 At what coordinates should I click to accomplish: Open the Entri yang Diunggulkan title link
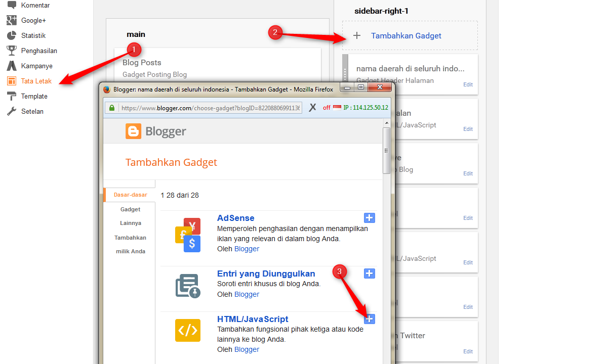(x=266, y=274)
